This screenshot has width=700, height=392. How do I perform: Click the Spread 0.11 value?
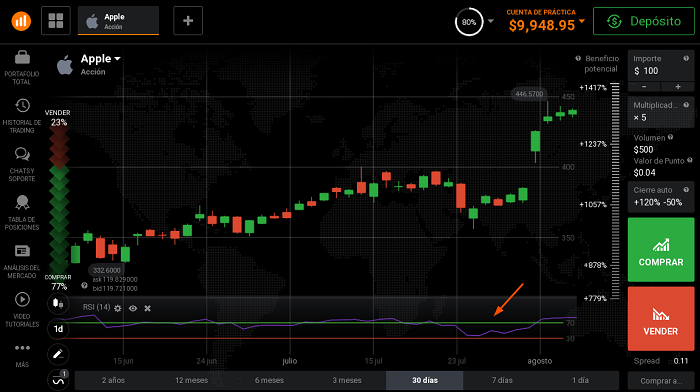(x=681, y=361)
